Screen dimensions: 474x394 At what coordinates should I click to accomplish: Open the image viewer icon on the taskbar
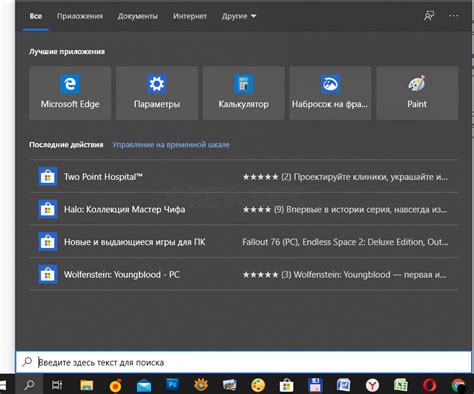point(229,385)
